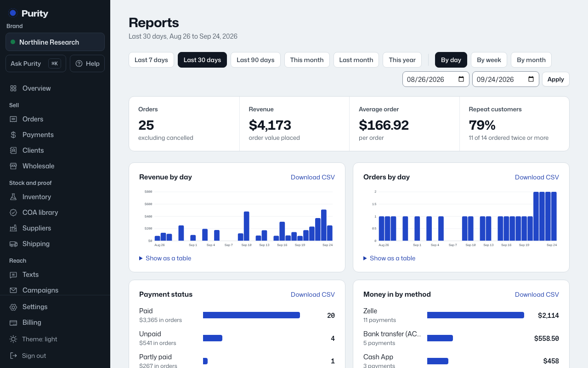Click the Settings label in the sidebar
588x368 pixels.
tap(35, 307)
